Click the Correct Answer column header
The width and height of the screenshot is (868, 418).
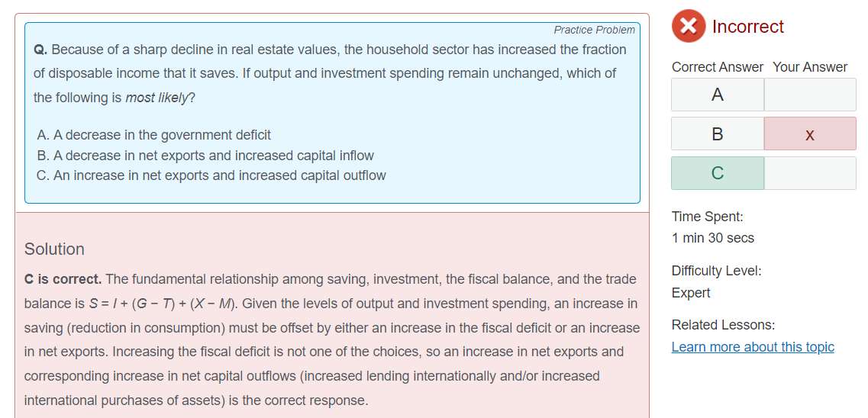click(717, 67)
